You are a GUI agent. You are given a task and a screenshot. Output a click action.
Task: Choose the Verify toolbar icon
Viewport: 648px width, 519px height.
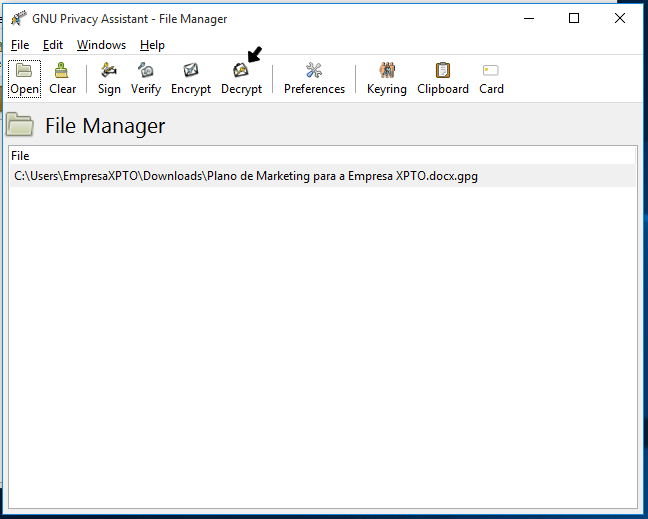(x=146, y=79)
